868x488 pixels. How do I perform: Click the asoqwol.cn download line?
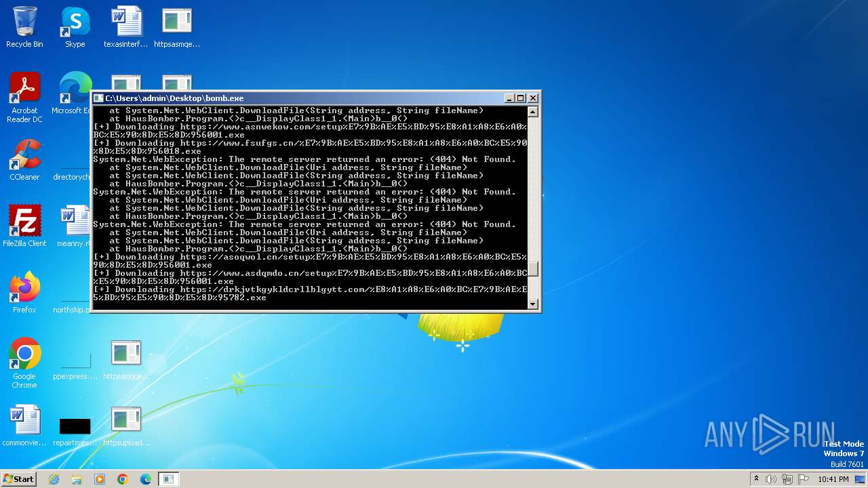point(310,261)
